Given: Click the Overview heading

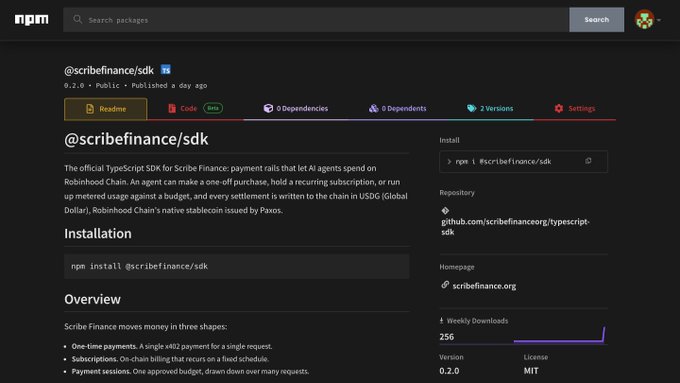Looking at the screenshot, I should [92, 299].
